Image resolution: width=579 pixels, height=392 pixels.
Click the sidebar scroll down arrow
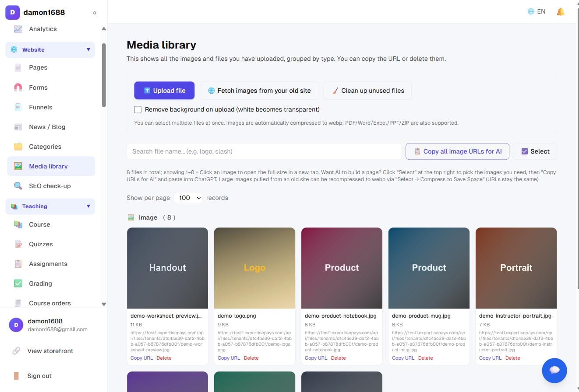[104, 304]
